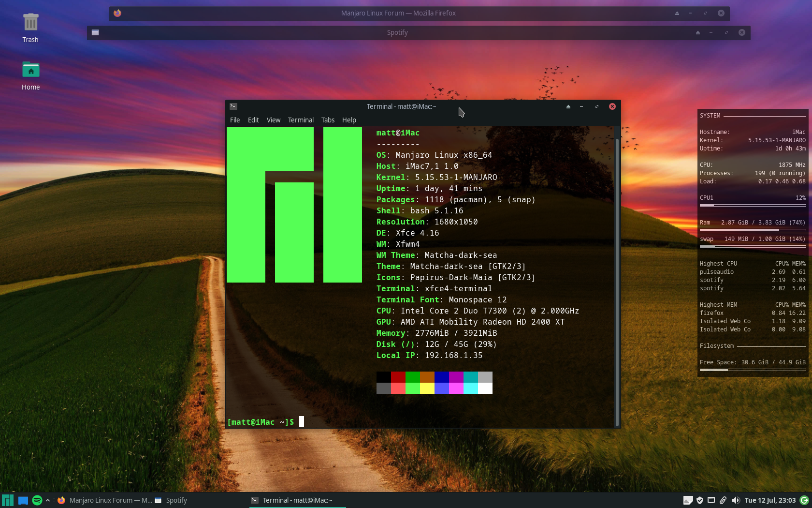Launch Spotify from the green panel launcher icon
The image size is (812, 508).
(x=37, y=500)
